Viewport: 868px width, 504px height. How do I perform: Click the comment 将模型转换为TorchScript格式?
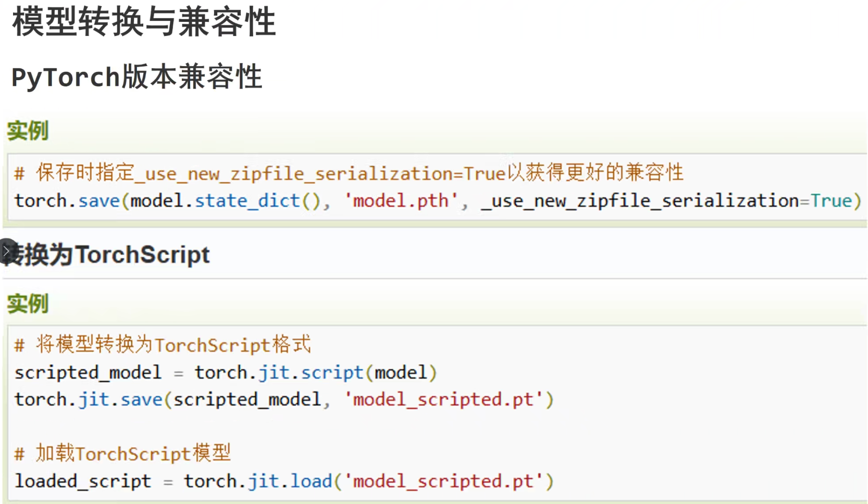coord(163,345)
